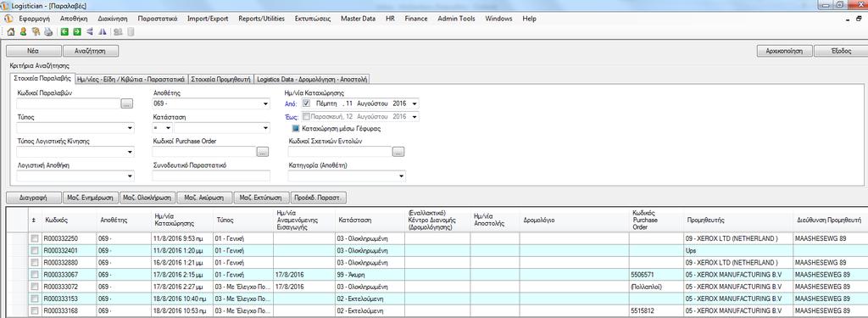
Task: Open the Admin Tools menu
Action: point(456,19)
